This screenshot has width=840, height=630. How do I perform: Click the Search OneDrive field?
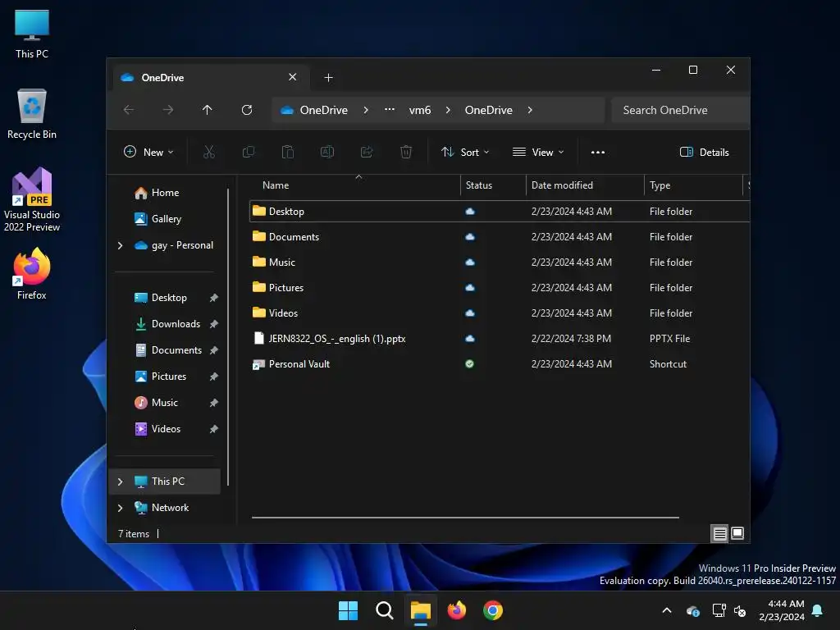point(680,110)
